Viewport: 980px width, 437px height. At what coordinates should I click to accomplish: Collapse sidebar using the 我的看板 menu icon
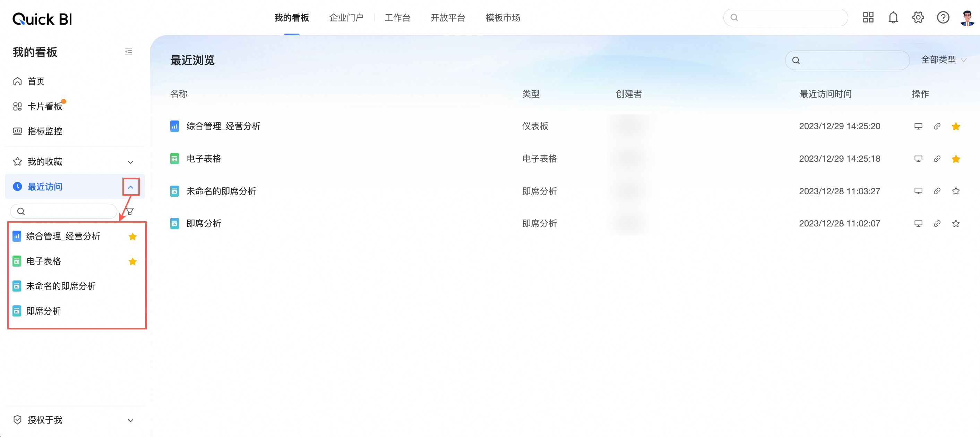(129, 52)
